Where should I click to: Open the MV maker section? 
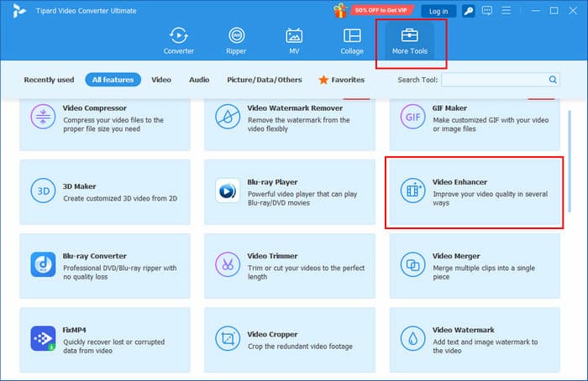[294, 41]
